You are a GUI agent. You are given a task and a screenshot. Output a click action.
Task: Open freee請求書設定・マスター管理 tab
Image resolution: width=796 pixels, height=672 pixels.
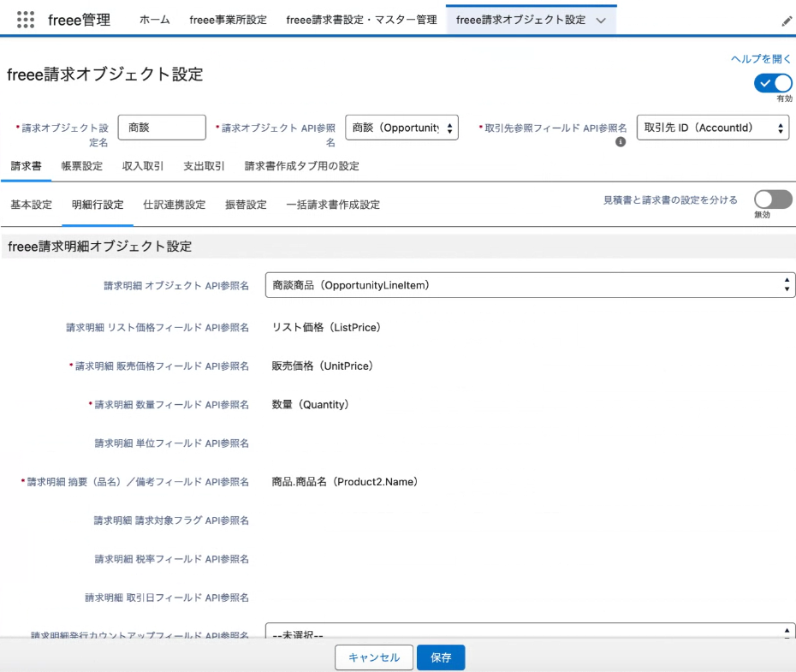(361, 20)
